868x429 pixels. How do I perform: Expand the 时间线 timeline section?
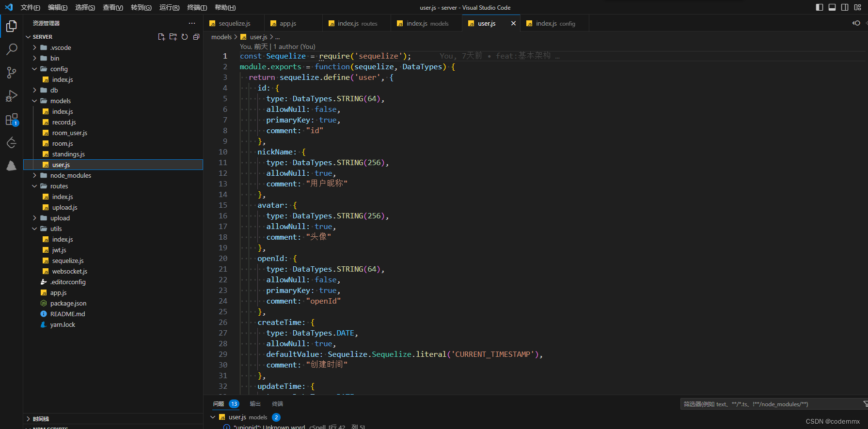pyautogui.click(x=28, y=419)
